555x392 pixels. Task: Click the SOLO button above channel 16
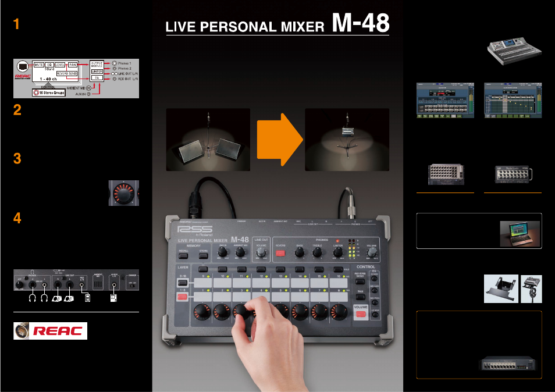339,269
